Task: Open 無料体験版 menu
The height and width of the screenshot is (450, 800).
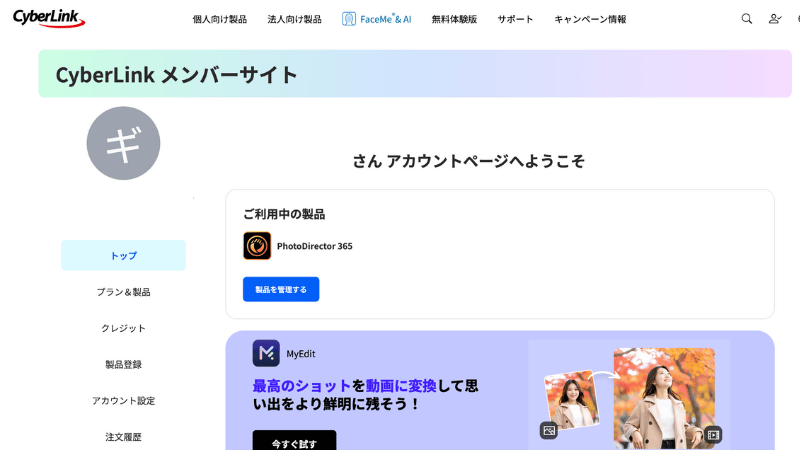Action: pyautogui.click(x=454, y=19)
